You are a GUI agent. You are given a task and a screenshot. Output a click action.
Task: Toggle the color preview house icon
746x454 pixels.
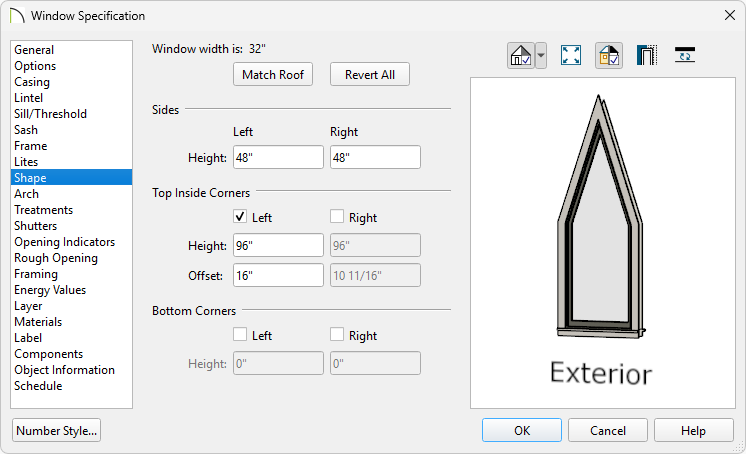coord(609,56)
